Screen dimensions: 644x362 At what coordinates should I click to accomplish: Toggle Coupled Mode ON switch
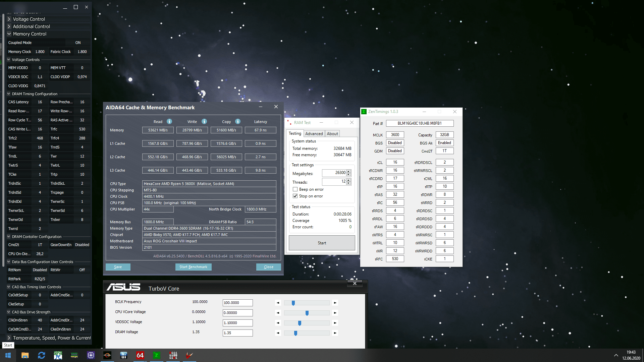click(78, 43)
